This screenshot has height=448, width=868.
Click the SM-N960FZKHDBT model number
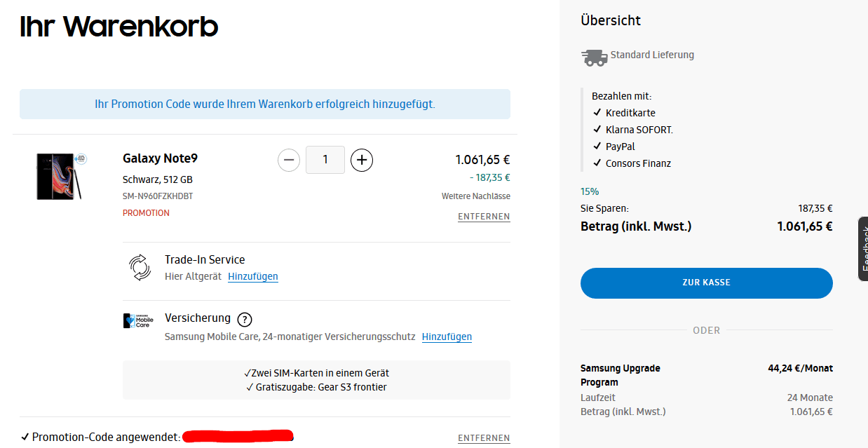pos(158,196)
